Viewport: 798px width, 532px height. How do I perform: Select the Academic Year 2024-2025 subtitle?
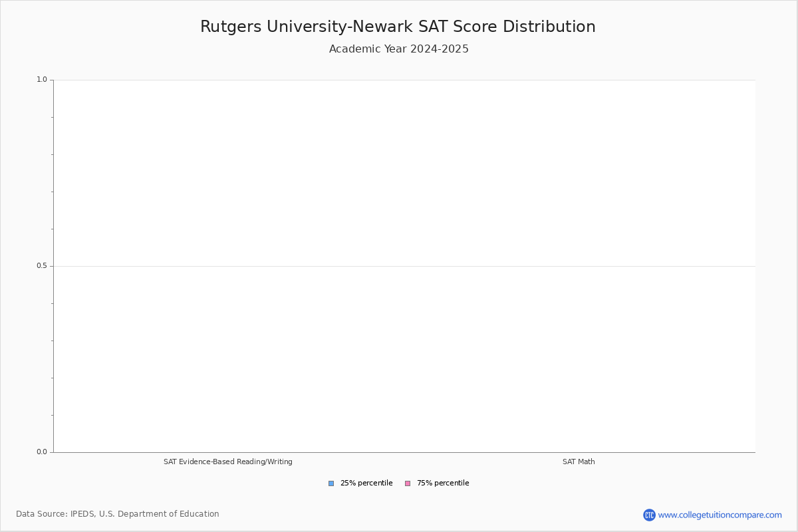[x=398, y=49]
